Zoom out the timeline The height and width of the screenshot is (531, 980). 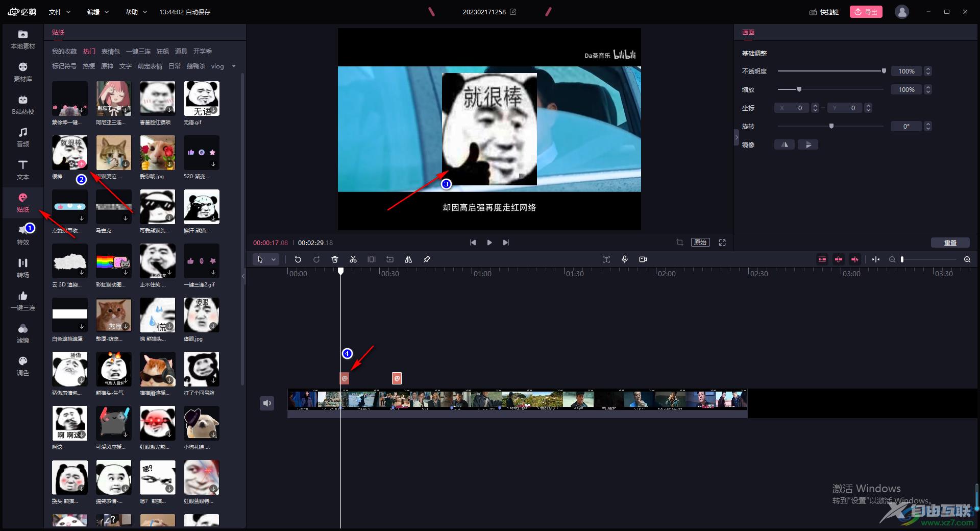(x=892, y=259)
